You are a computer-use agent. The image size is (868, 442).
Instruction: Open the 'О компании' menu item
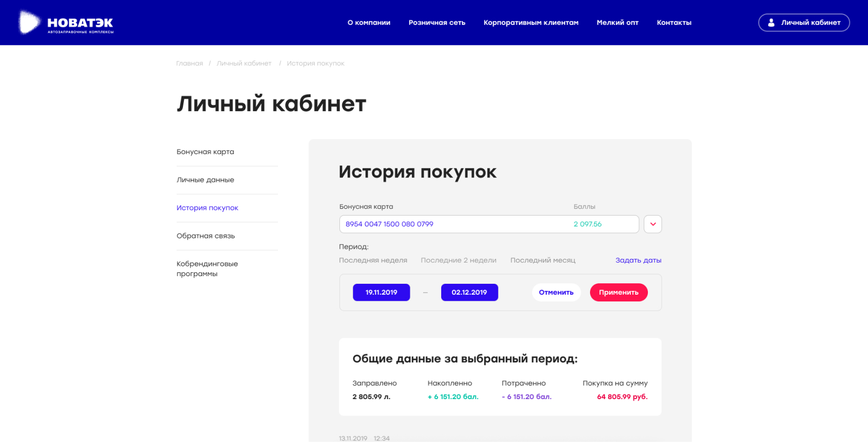369,23
